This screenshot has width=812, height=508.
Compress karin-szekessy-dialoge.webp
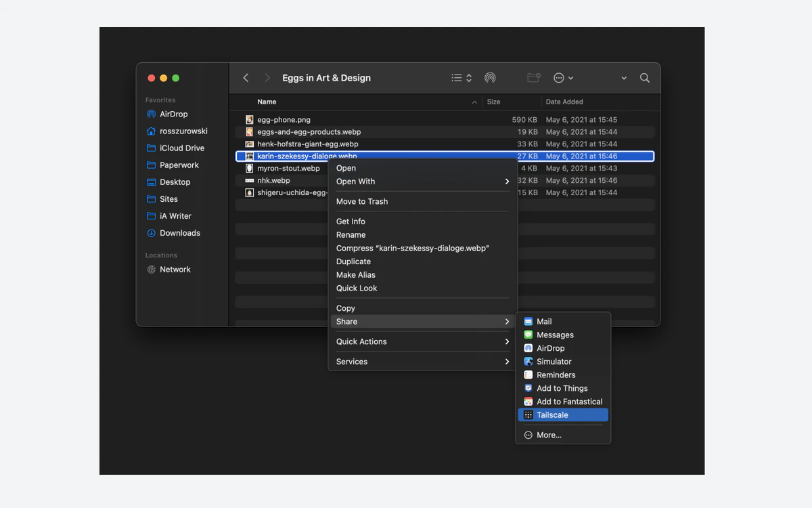423,248
